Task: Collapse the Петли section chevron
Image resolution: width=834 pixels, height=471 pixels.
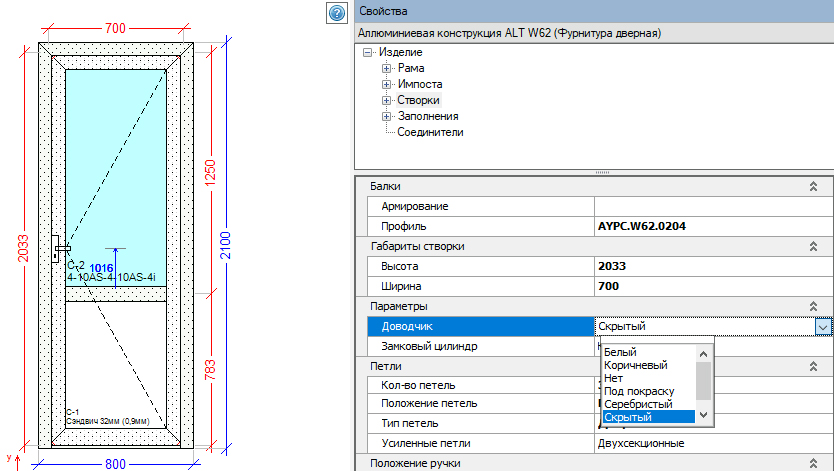Action: click(x=813, y=366)
